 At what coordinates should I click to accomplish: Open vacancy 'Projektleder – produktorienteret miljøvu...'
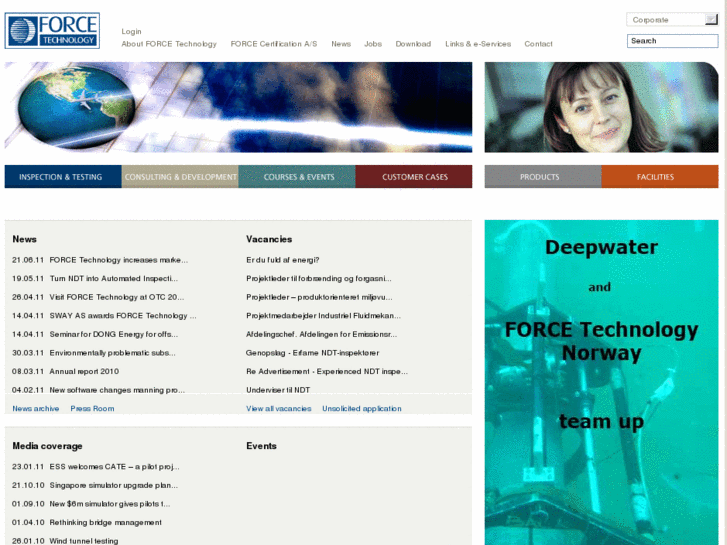click(x=319, y=297)
